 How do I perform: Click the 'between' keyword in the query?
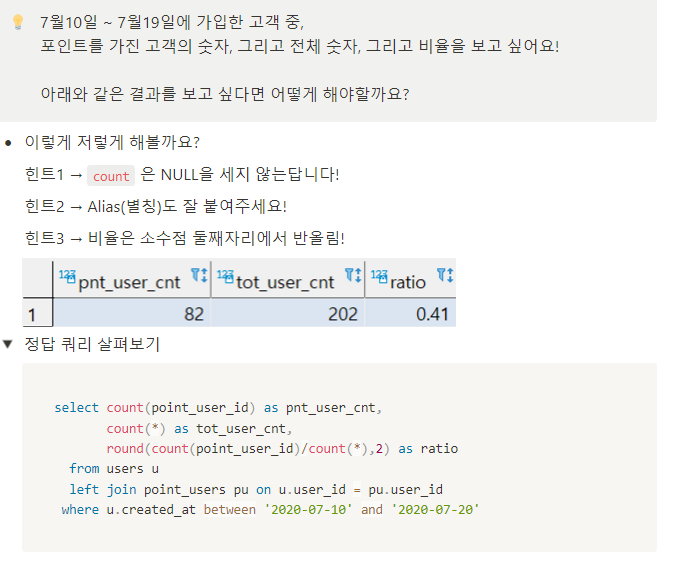click(229, 509)
